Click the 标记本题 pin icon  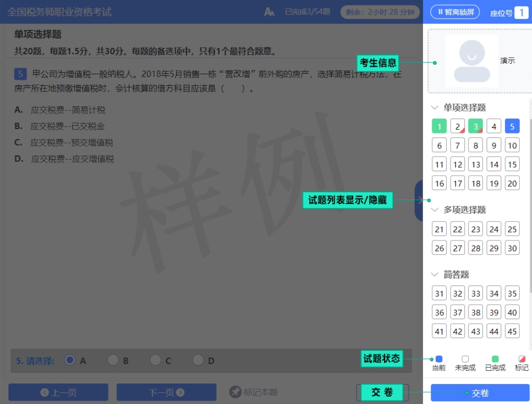coord(235,392)
